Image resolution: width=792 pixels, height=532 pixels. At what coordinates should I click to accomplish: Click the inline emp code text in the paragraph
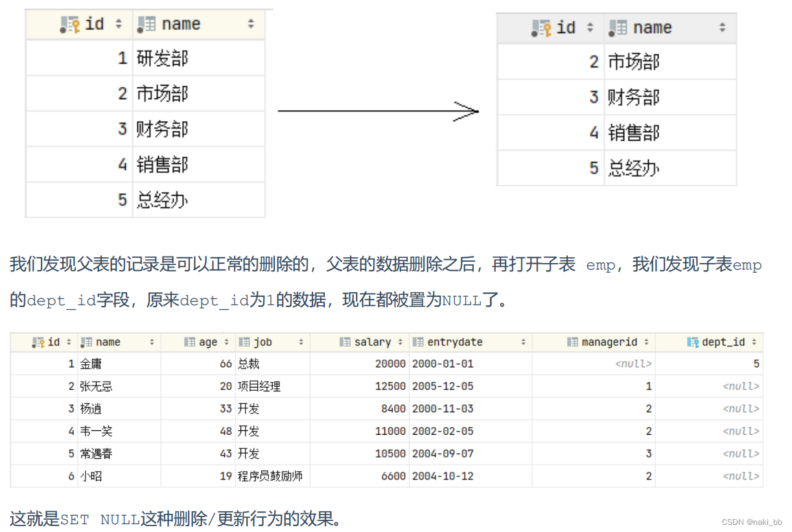pos(600,264)
